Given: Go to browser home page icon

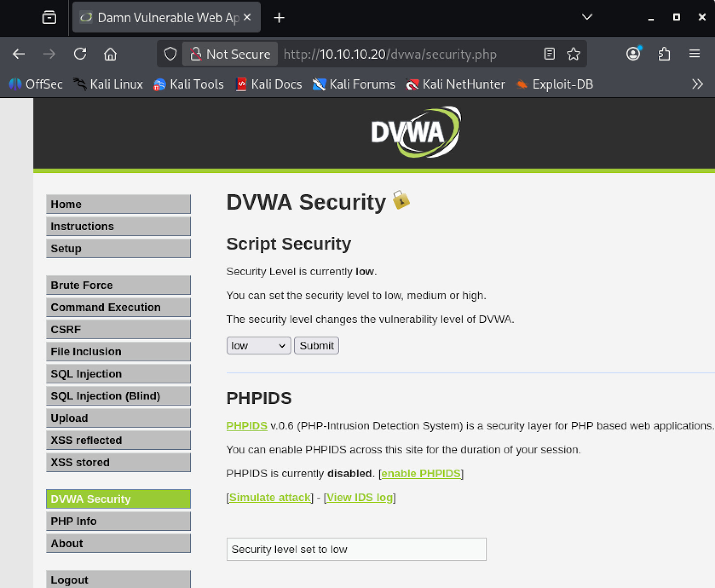Looking at the screenshot, I should [x=110, y=54].
